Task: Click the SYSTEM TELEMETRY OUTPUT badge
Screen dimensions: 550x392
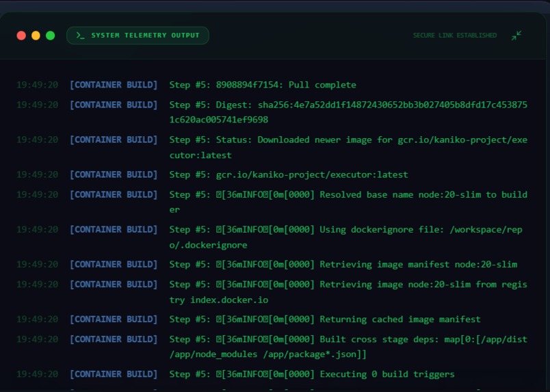Action: click(138, 36)
